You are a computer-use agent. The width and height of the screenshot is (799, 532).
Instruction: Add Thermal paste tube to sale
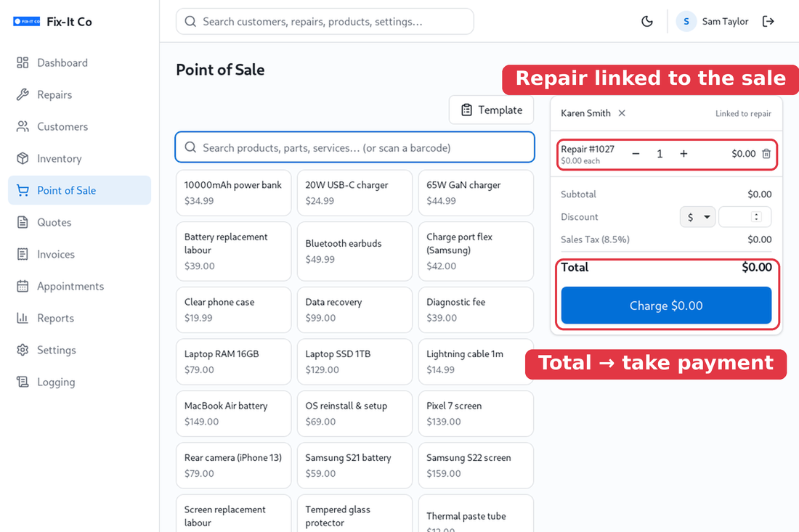(476, 514)
